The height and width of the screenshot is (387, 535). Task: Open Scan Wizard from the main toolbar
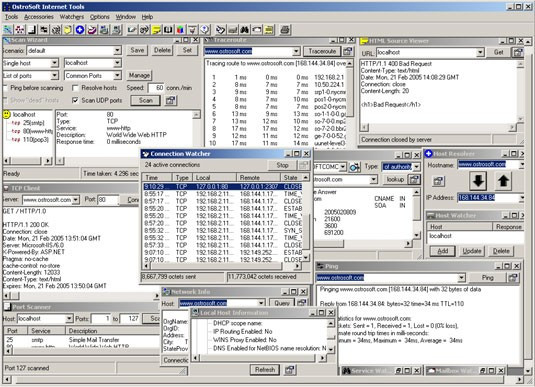click(x=8, y=30)
